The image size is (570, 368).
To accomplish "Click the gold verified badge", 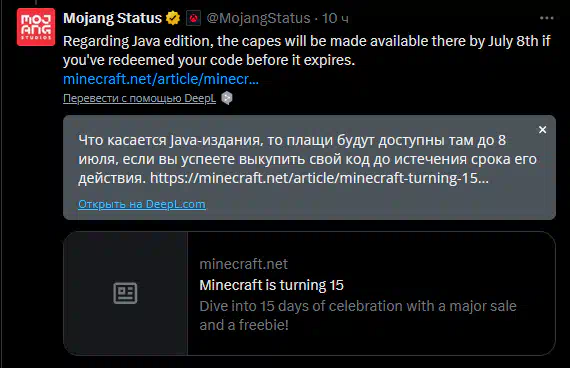I will [173, 18].
